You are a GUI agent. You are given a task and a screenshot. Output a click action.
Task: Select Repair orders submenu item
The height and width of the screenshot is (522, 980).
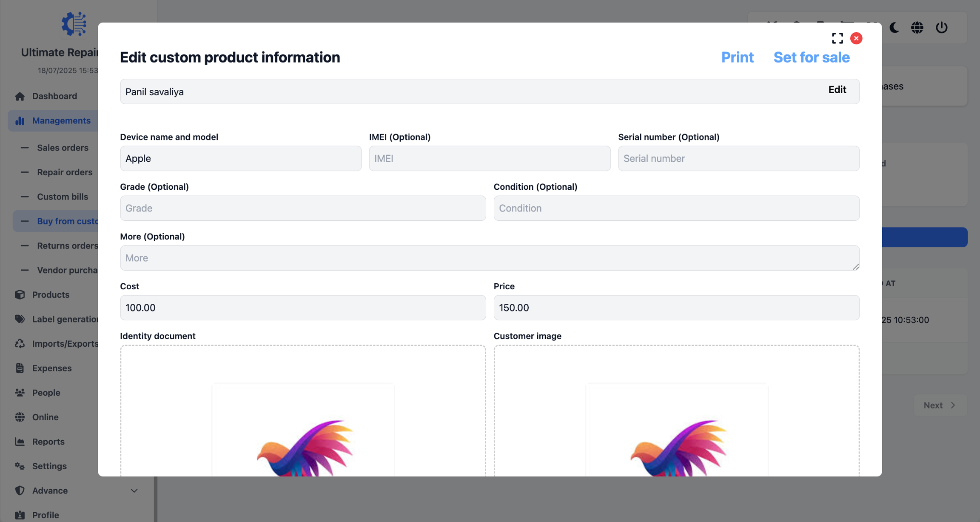(x=65, y=172)
